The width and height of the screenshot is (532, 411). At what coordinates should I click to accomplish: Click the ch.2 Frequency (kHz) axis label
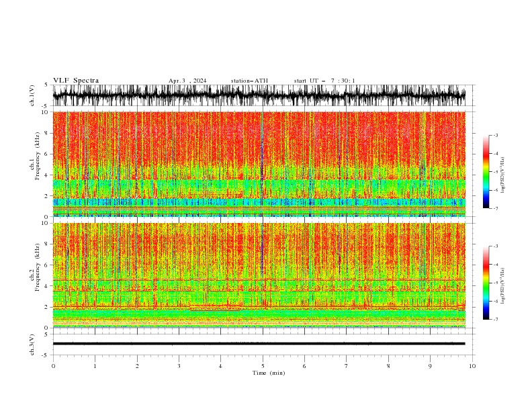point(35,267)
